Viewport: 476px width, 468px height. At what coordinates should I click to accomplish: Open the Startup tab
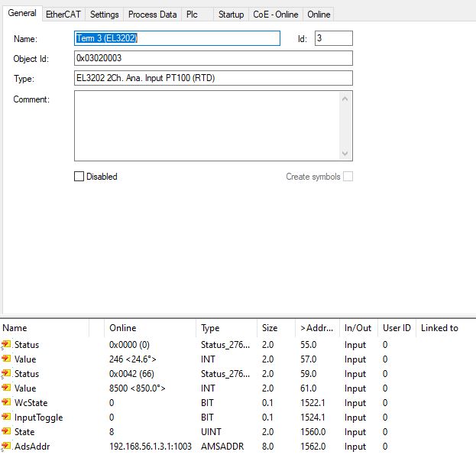[x=231, y=15]
